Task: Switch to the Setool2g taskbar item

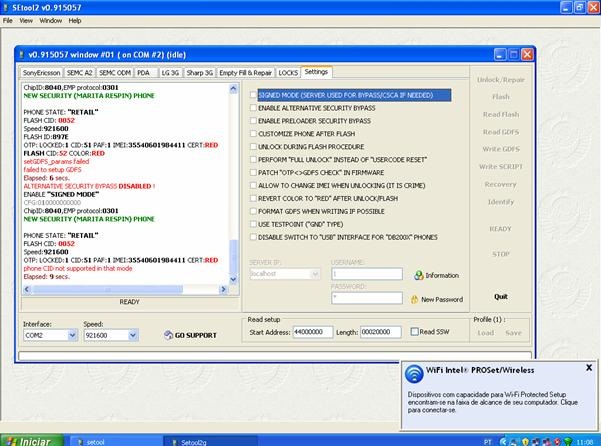Action: coord(211,442)
